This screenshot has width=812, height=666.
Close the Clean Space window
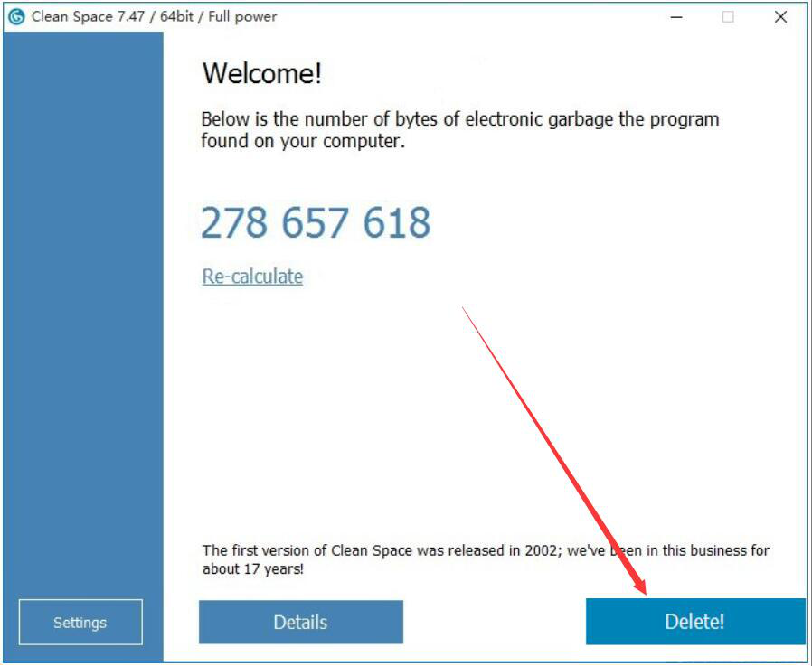click(x=780, y=17)
